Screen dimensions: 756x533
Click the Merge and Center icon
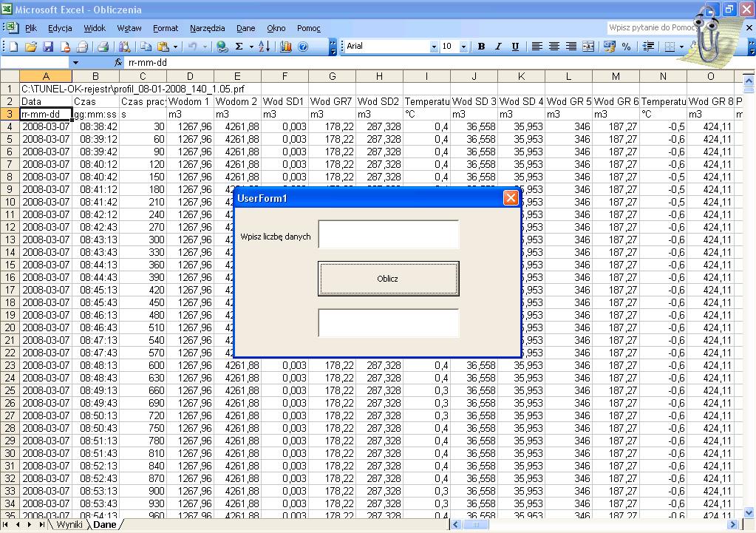(x=588, y=47)
